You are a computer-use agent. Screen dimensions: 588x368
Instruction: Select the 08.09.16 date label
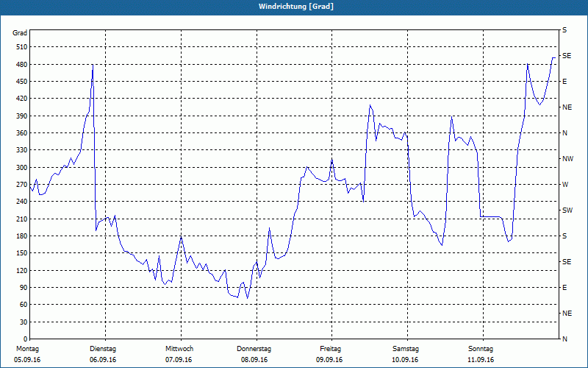254,360
